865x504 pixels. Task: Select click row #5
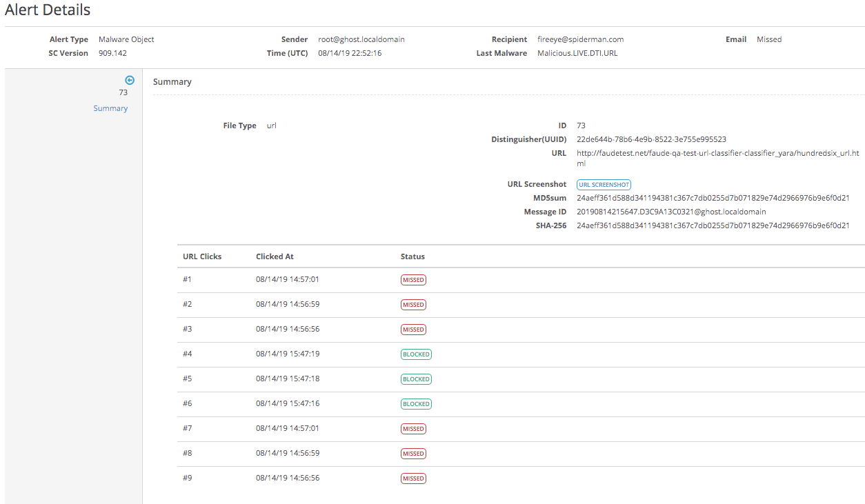[x=521, y=379]
